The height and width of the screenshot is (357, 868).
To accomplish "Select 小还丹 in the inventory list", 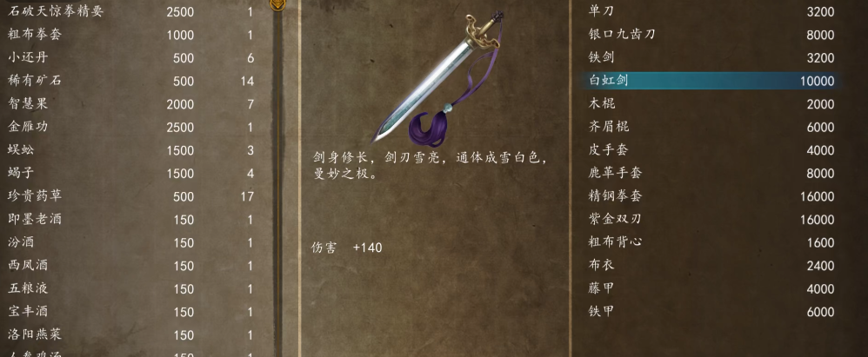I will 131,58.
